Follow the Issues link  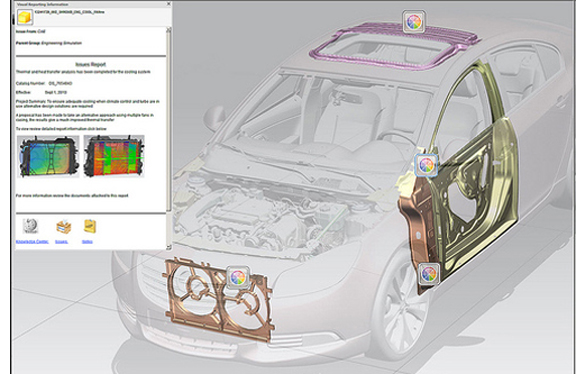coord(61,242)
